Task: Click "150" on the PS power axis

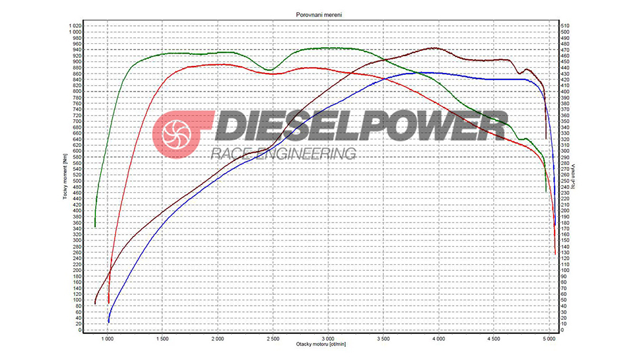Action: tap(565, 240)
